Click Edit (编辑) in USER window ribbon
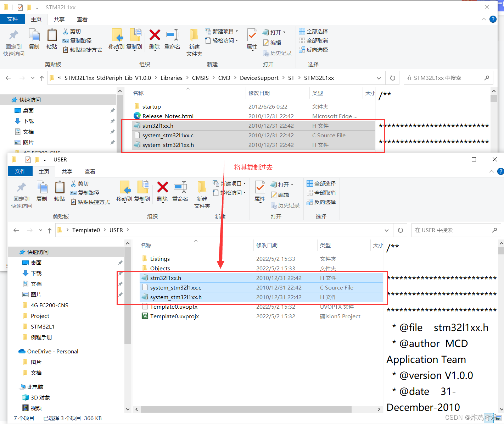Screen dimensions: 504x424 (280, 195)
